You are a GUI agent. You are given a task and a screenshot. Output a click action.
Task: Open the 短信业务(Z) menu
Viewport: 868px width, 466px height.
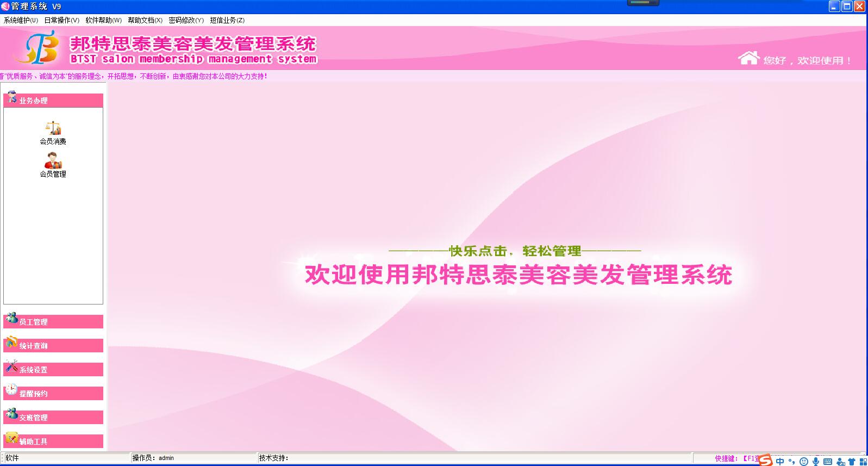[227, 20]
